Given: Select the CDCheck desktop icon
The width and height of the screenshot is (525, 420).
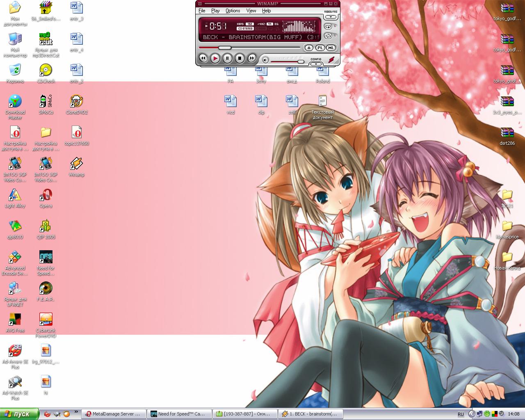Looking at the screenshot, I should (x=46, y=73).
